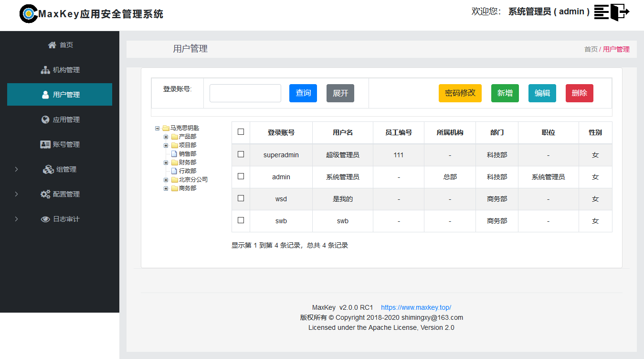Click the organization management sitemap icon
The width and height of the screenshot is (644, 359).
click(45, 70)
